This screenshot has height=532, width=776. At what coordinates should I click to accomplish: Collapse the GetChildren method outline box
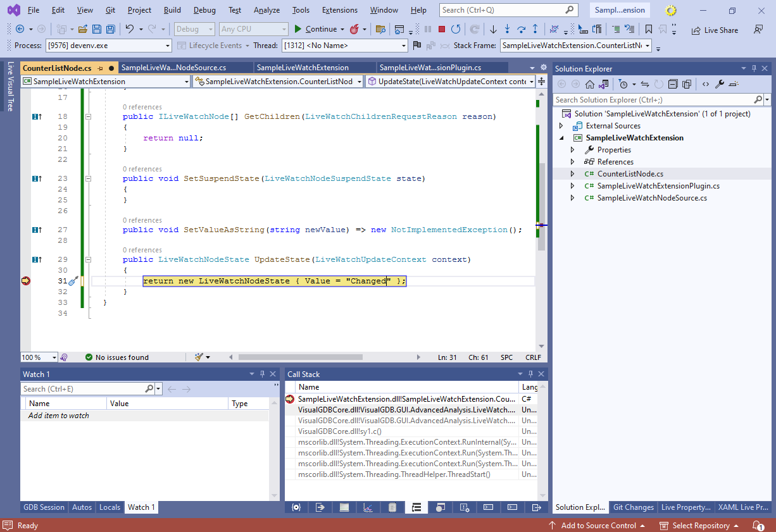click(x=89, y=117)
